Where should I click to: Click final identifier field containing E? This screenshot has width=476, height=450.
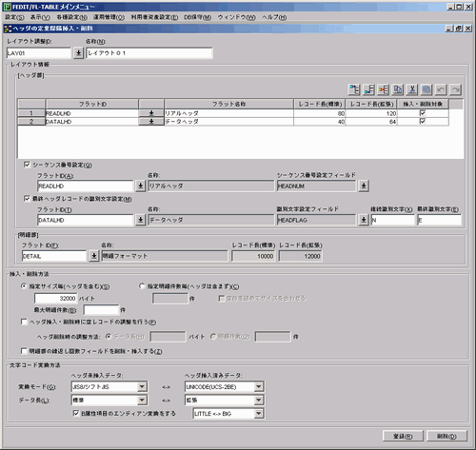coord(440,220)
